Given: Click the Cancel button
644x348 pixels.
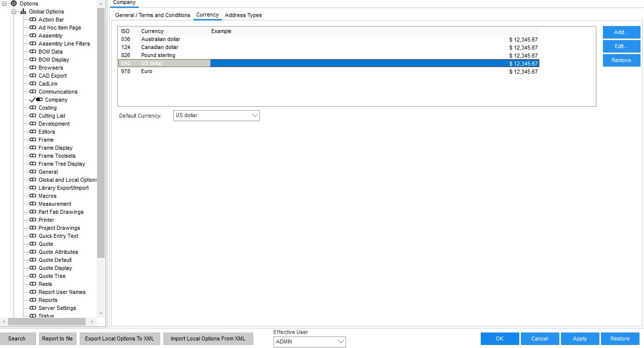Looking at the screenshot, I should click(540, 338).
